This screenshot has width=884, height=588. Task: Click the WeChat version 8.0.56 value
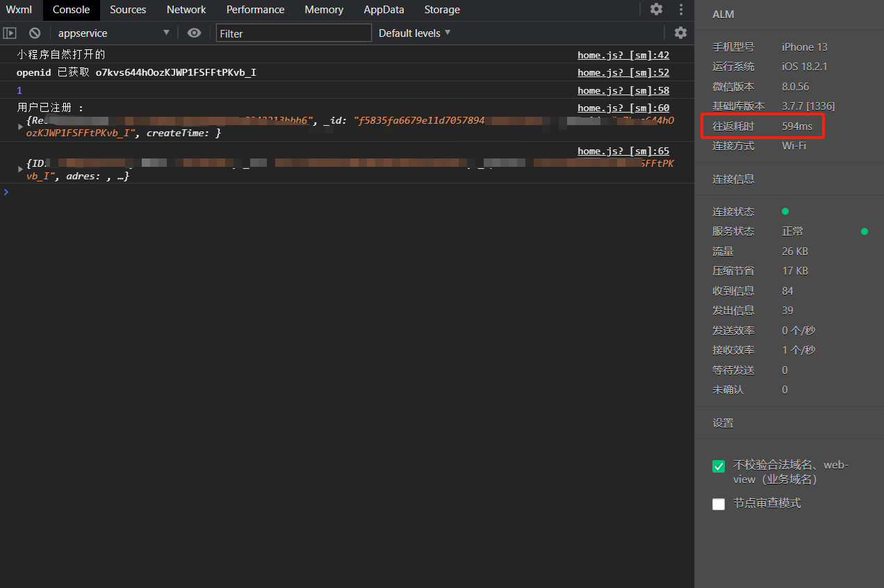coord(795,86)
